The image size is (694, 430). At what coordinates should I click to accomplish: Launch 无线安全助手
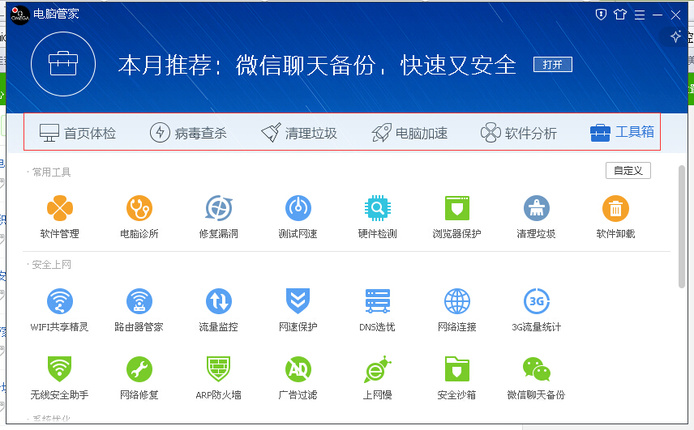[x=60, y=377]
